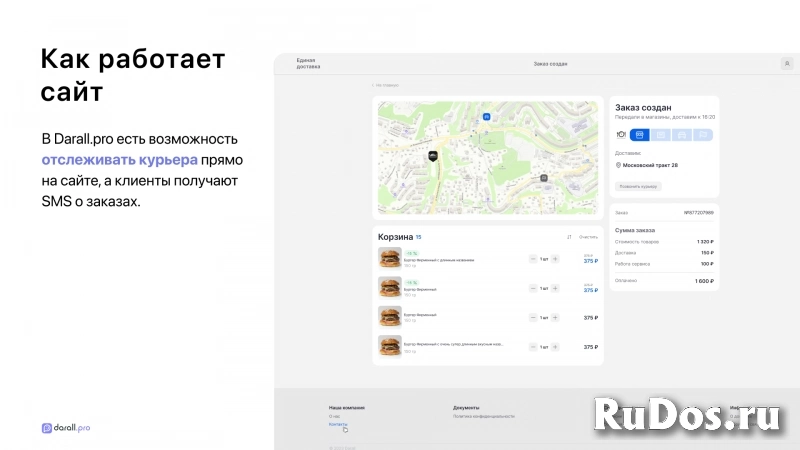This screenshot has width=800, height=450.
Task: Select the car delivery step in progress
Action: [682, 135]
